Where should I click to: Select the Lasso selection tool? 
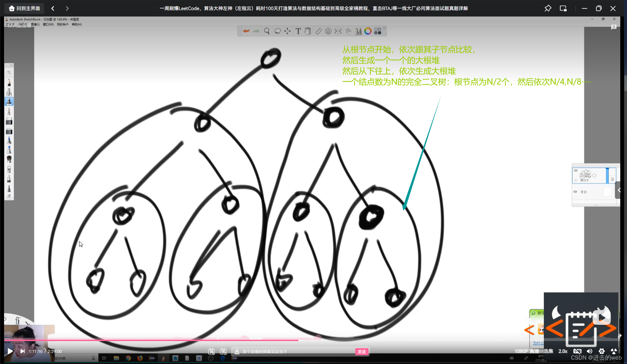[277, 31]
